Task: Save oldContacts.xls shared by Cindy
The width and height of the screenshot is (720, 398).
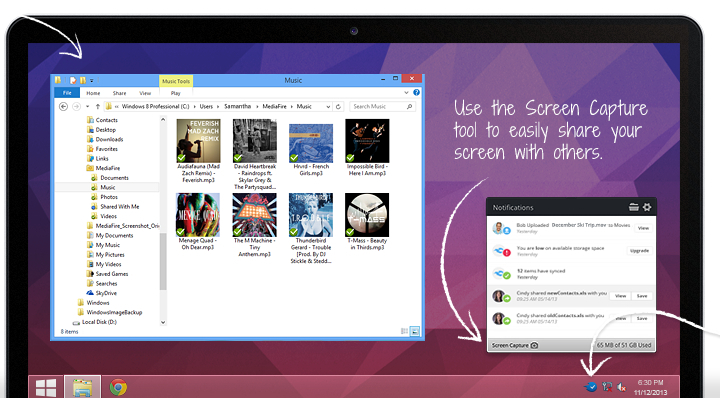Action: click(x=642, y=318)
